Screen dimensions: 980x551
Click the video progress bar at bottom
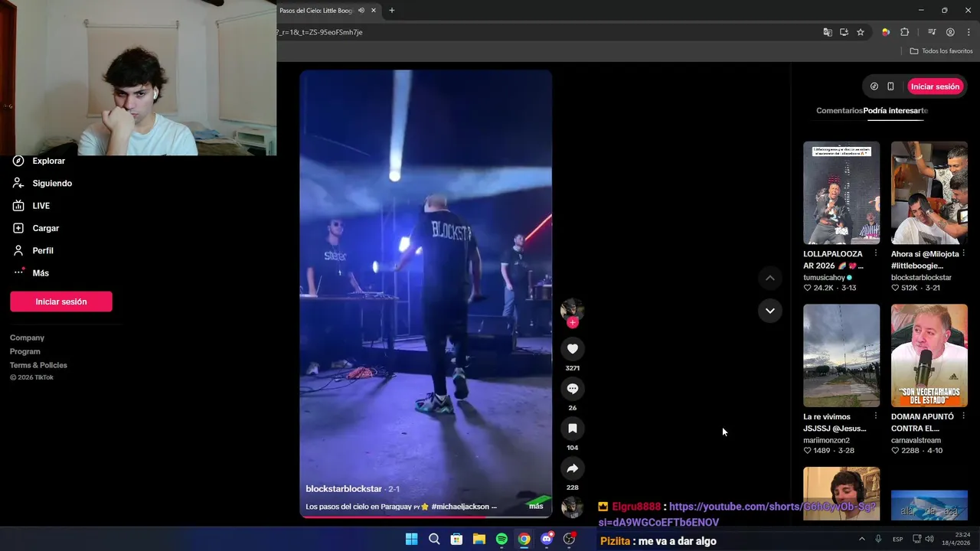(426, 517)
